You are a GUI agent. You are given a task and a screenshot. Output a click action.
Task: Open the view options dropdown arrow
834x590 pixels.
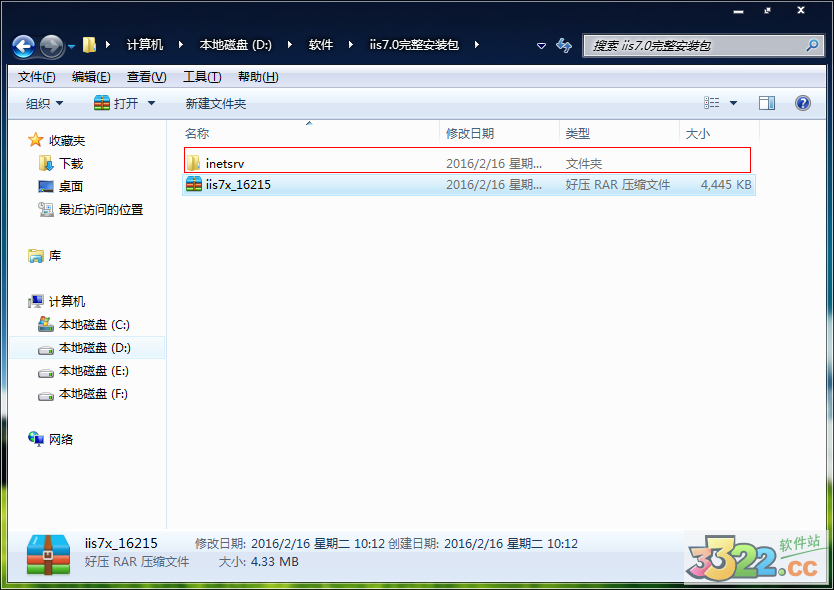click(x=733, y=103)
